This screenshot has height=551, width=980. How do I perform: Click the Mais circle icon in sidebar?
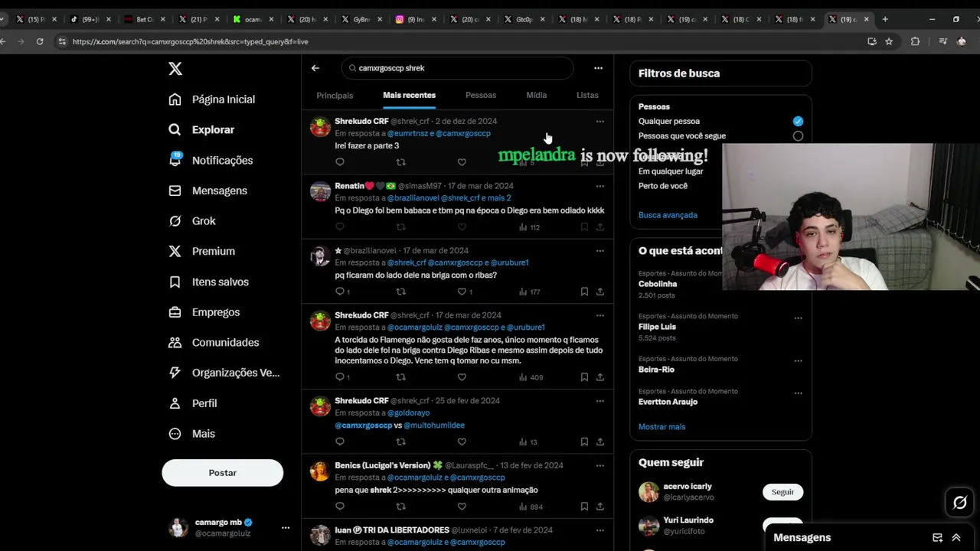(175, 434)
